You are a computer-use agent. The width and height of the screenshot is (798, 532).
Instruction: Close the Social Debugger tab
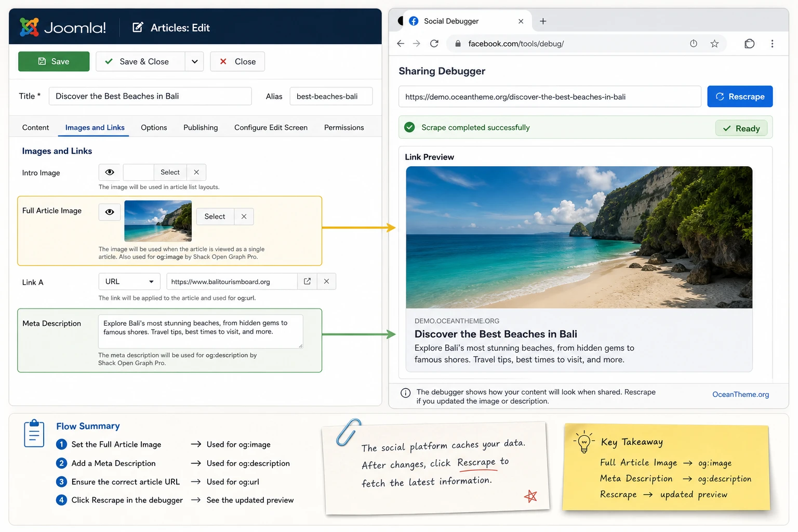pyautogui.click(x=521, y=21)
